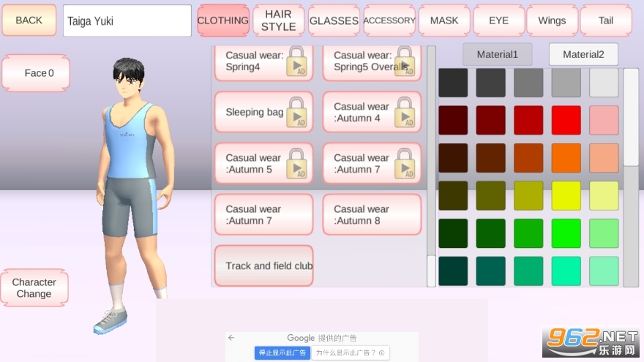The width and height of the screenshot is (644, 362).
Task: Click the why this ad link
Action: coord(350,352)
